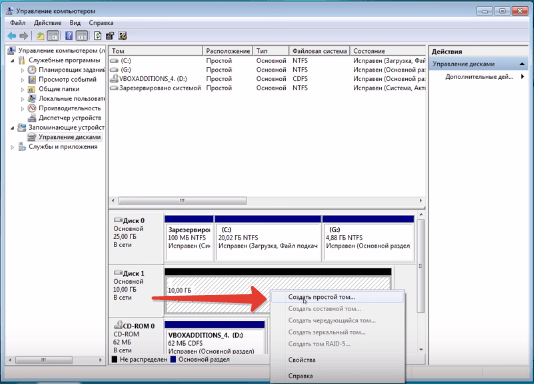Expand the Планировщик заданий branch
Screen dimensions: 534x384
pos(22,70)
